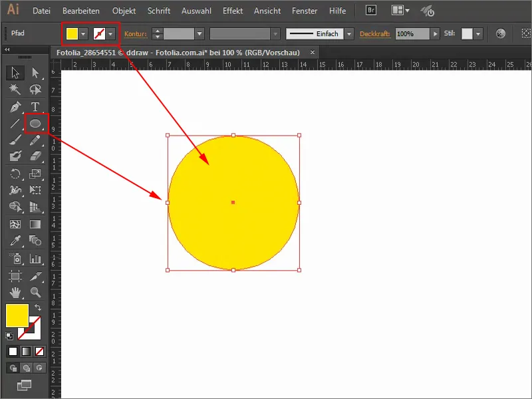Open stroke weight dropdown

(x=199, y=34)
